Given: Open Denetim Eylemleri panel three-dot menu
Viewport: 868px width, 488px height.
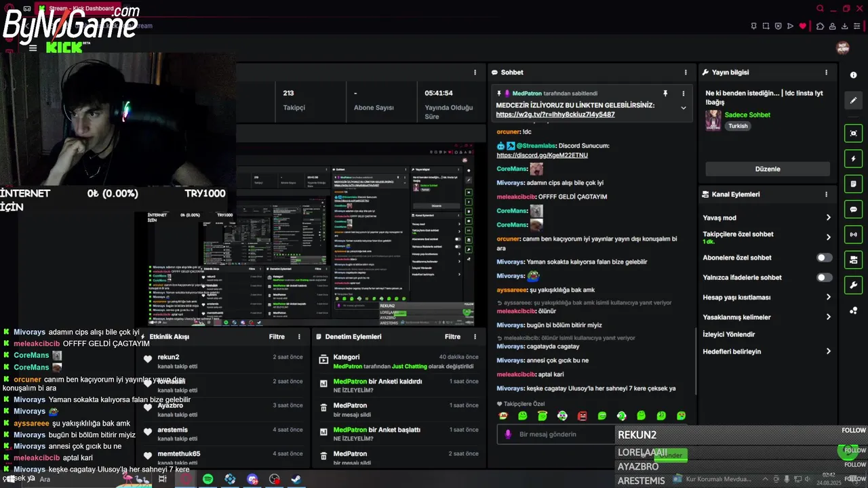Looking at the screenshot, I should 475,336.
